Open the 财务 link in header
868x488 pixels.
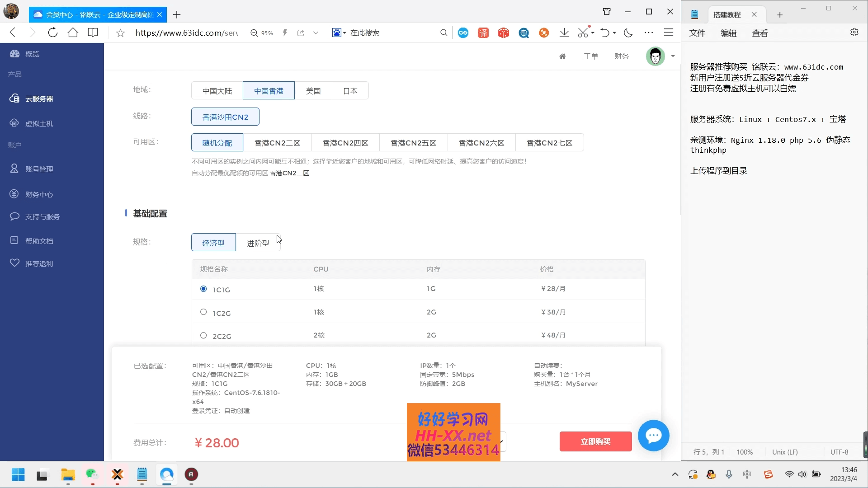coord(622,56)
